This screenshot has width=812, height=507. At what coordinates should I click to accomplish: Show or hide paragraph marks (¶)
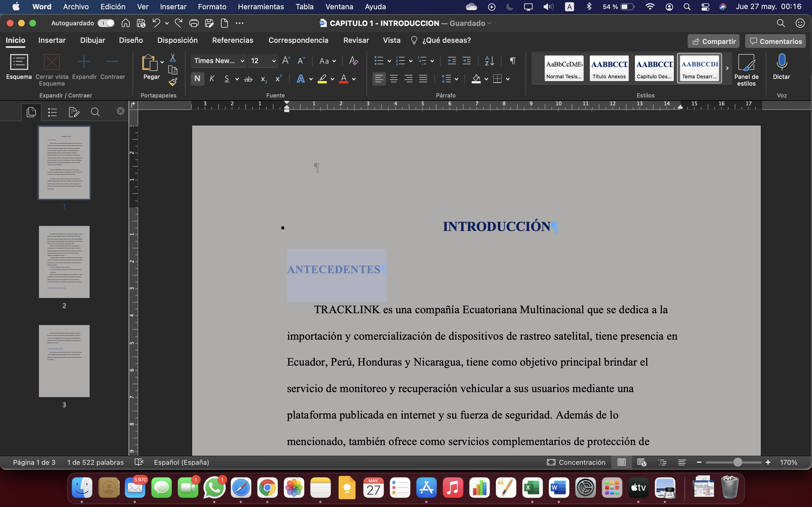coord(512,61)
